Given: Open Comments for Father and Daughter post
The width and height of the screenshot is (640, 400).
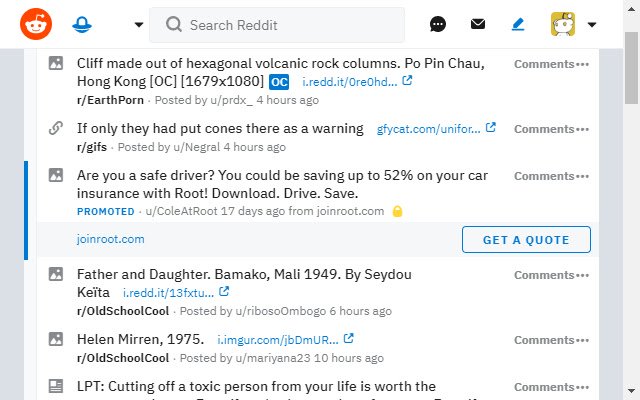Looking at the screenshot, I should point(544,275).
